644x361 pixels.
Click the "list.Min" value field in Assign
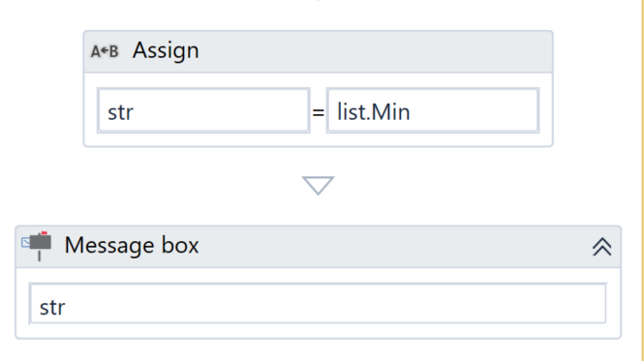tap(433, 110)
